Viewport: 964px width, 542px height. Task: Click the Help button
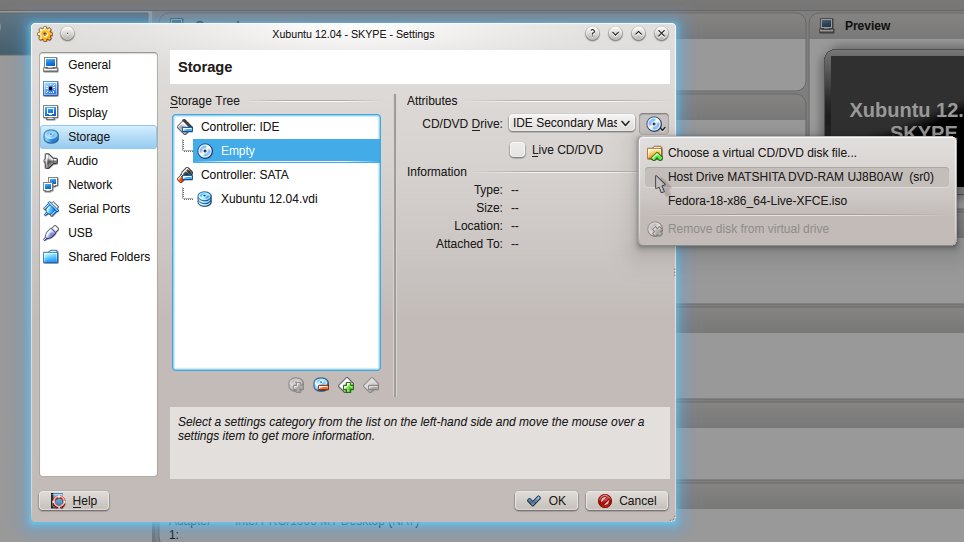point(74,501)
